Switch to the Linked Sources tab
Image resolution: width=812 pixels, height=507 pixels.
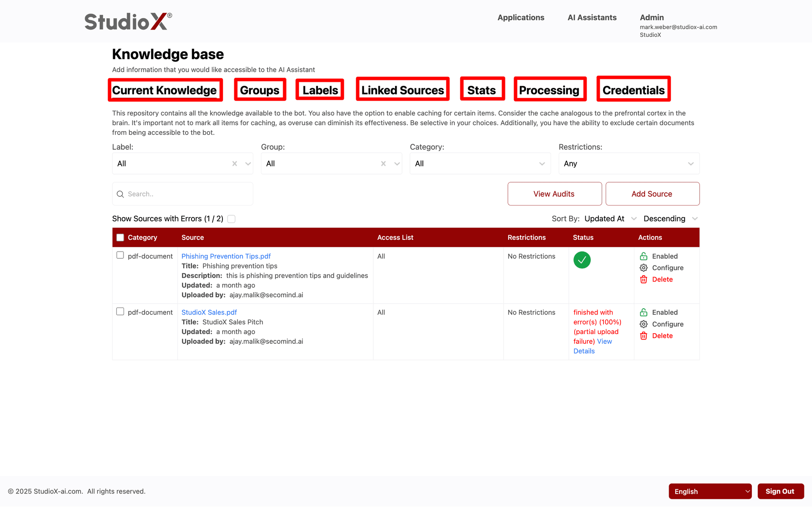(402, 90)
